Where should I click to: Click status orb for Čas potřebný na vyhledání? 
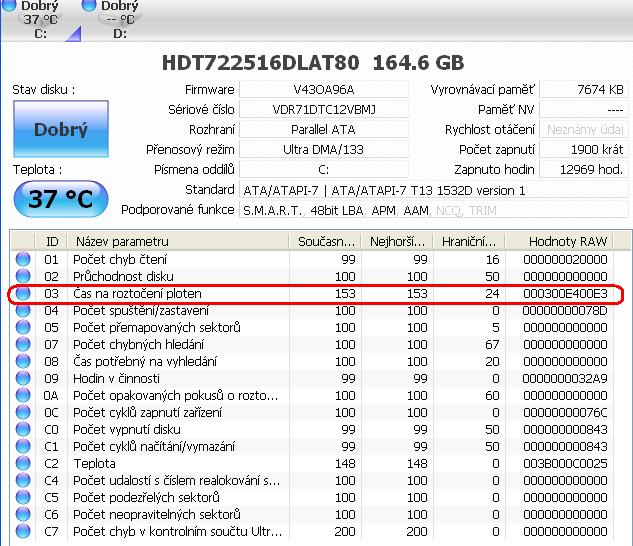pos(23,361)
